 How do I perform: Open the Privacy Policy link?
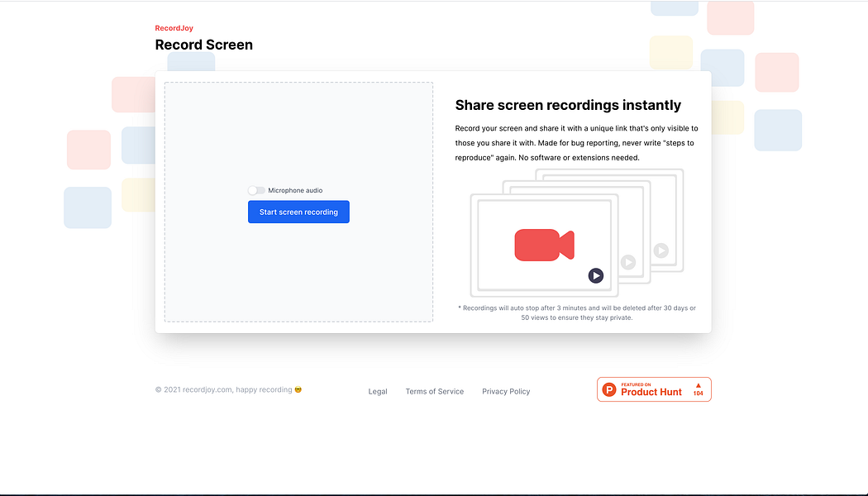click(506, 391)
